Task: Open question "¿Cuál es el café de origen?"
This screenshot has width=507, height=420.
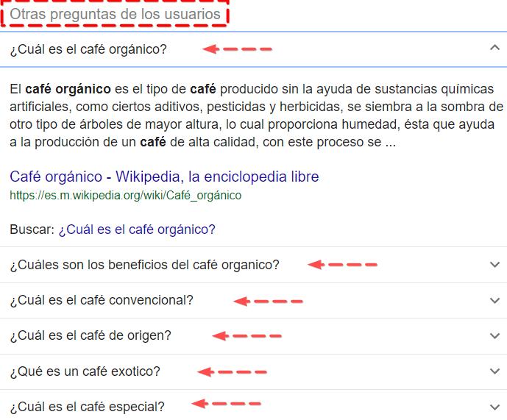Action: (x=91, y=335)
